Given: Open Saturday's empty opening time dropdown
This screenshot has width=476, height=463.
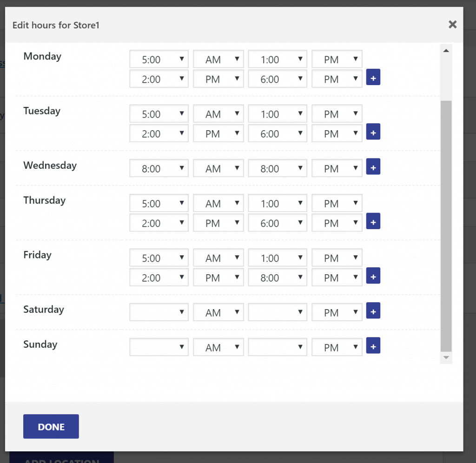Looking at the screenshot, I should [159, 312].
